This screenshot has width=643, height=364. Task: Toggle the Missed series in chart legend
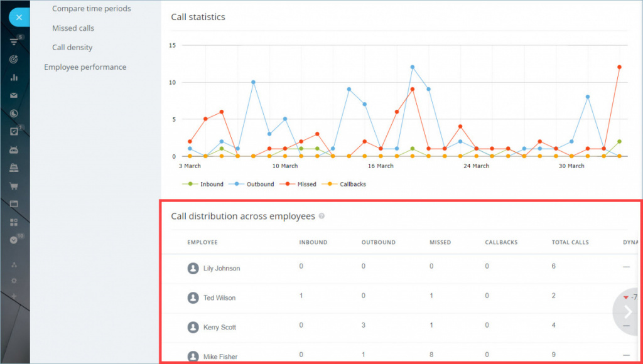pos(298,185)
